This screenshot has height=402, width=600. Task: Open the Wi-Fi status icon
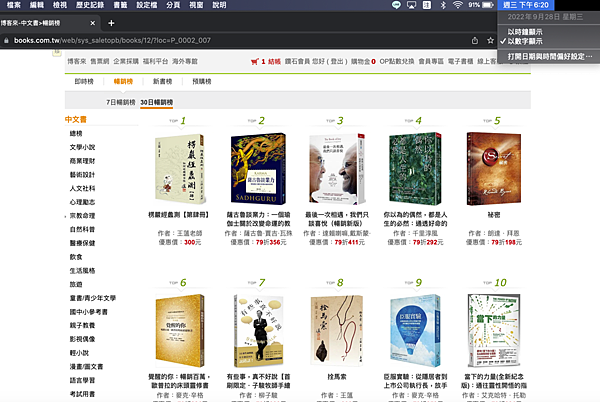click(x=457, y=5)
